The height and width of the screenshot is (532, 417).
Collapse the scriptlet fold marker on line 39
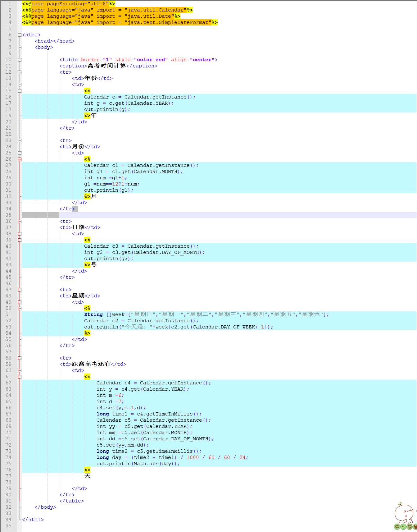20,240
